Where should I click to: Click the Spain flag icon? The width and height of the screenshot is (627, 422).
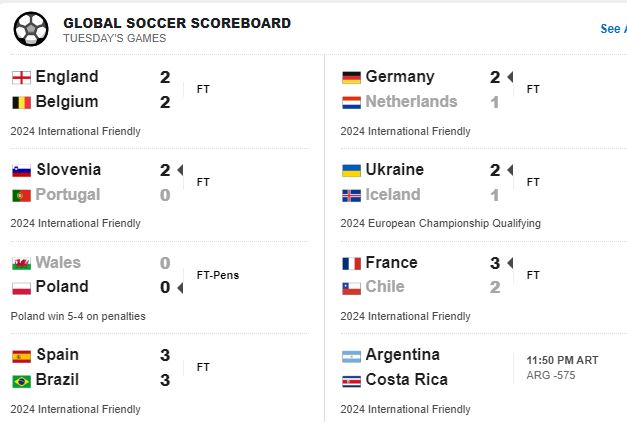[x=21, y=355]
